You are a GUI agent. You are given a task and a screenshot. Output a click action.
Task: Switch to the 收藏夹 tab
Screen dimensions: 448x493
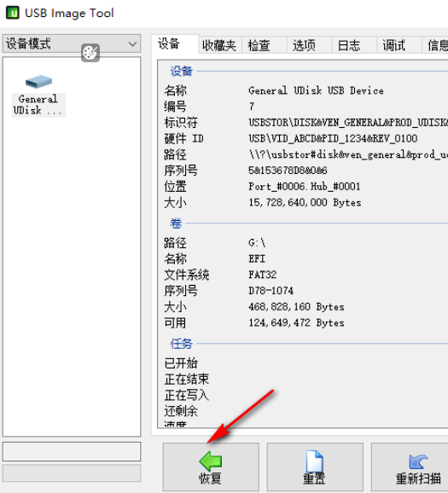coord(219,45)
